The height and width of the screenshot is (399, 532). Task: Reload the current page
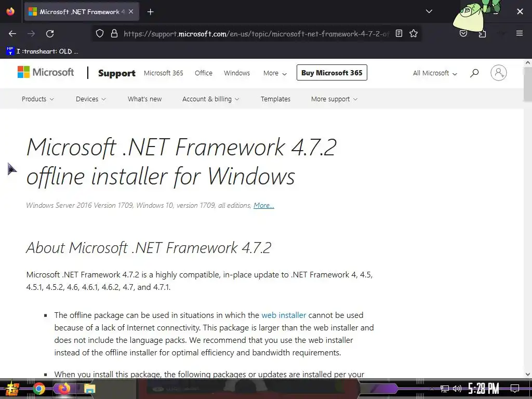[x=50, y=34]
